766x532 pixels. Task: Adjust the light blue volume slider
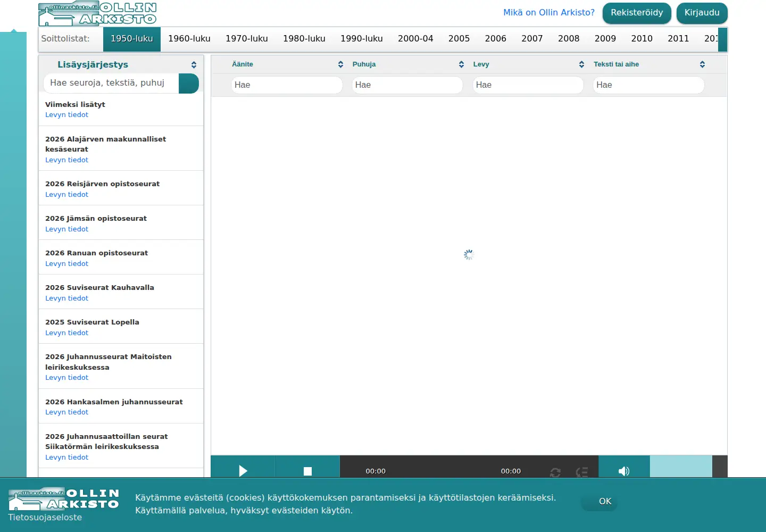tap(681, 467)
